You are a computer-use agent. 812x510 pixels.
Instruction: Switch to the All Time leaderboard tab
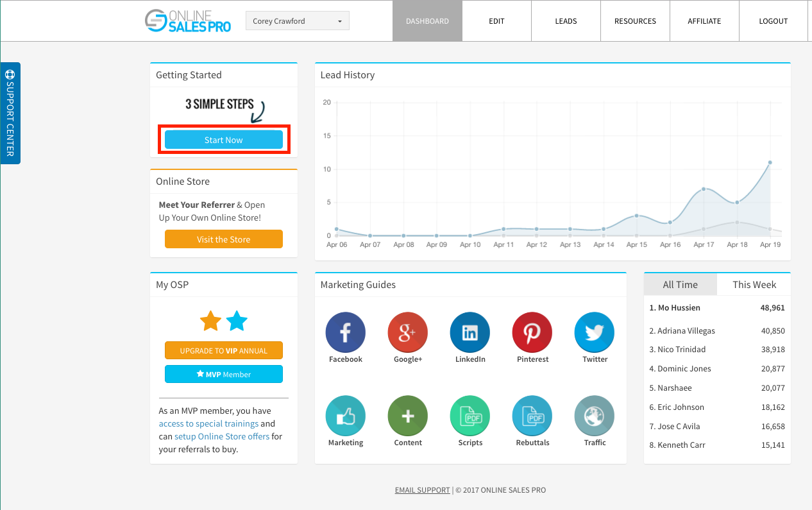[x=680, y=285]
